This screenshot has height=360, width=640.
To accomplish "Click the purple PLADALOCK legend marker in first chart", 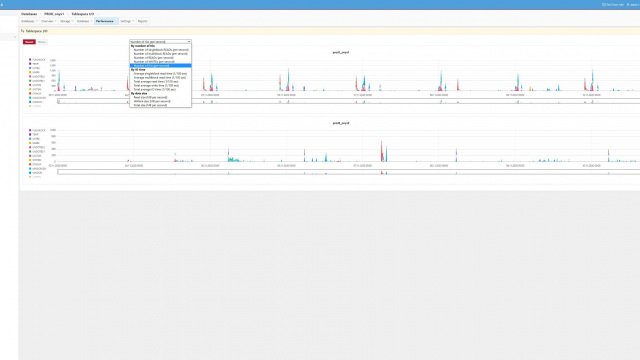I will coord(30,60).
